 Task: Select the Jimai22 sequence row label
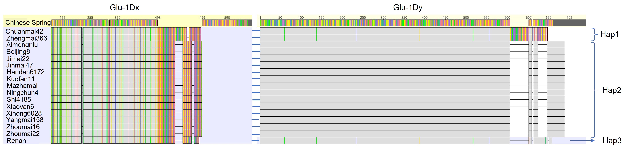coord(18,59)
